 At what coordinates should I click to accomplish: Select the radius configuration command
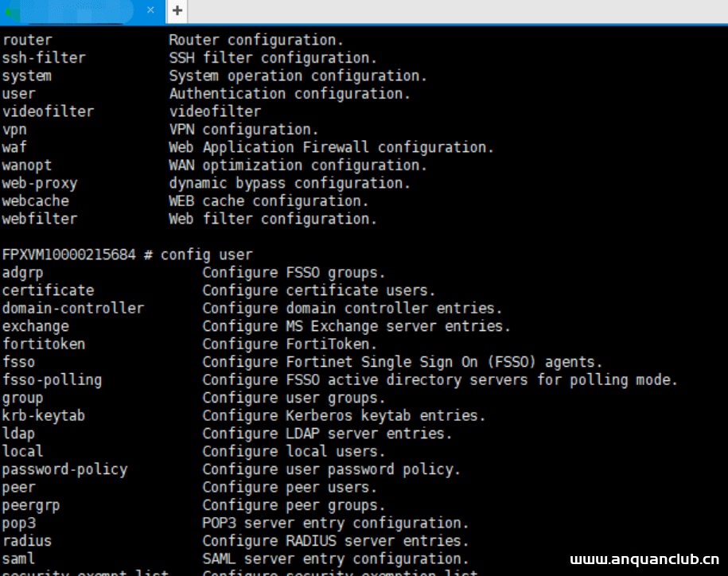pyautogui.click(x=27, y=540)
